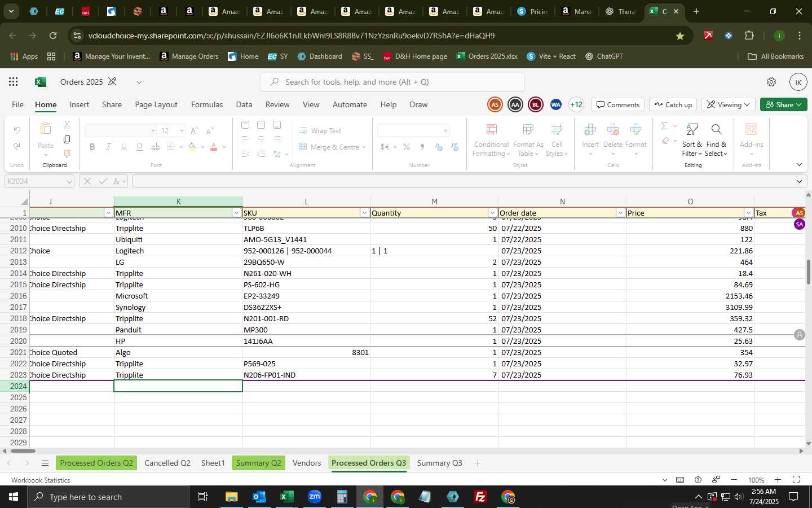
Task: Click the Redo icon in the ribbon
Action: 17,147
